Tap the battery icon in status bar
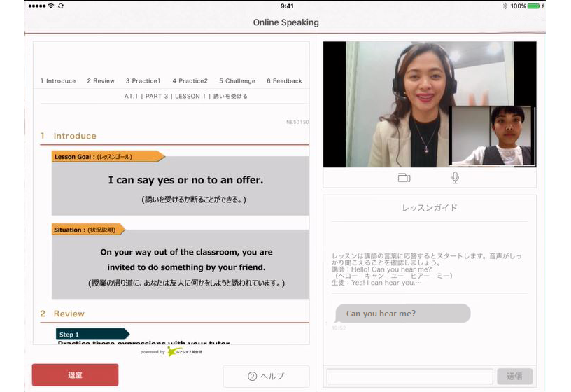 (534, 6)
